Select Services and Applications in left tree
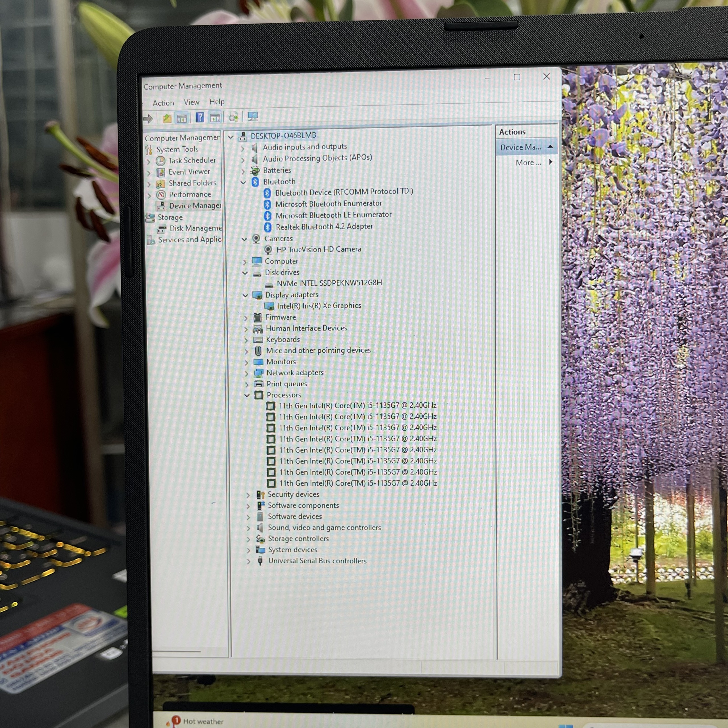Screen dimensions: 728x728 [x=190, y=240]
